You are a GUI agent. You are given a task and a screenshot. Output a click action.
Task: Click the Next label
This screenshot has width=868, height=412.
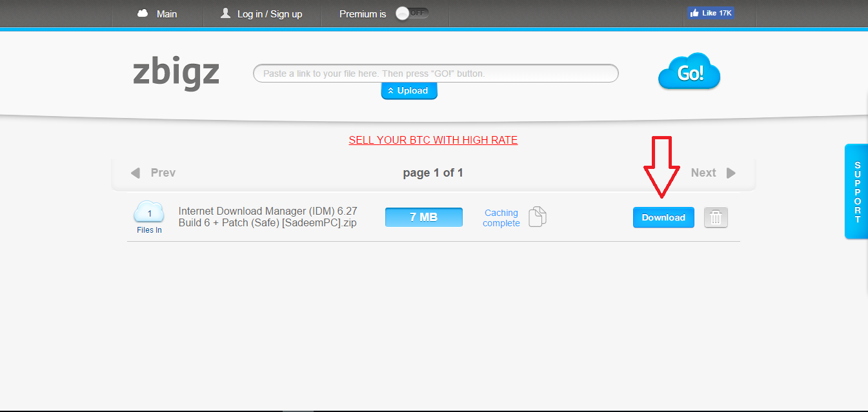(703, 173)
